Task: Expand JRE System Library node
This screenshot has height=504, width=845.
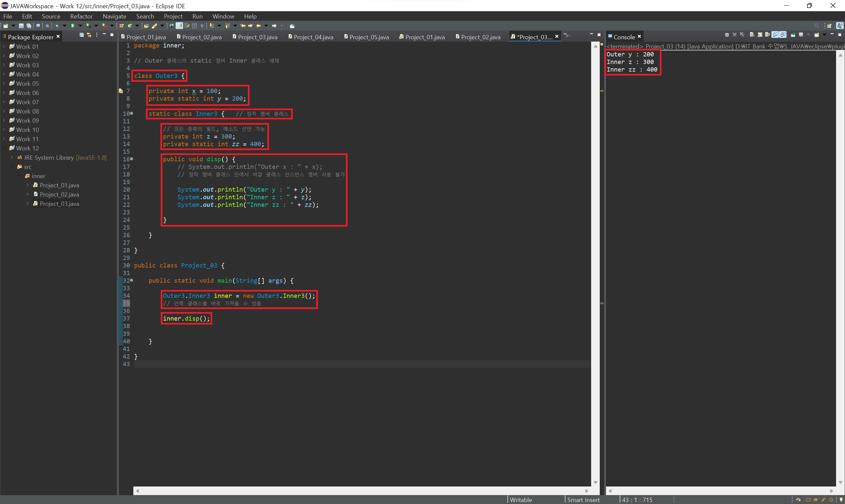Action: pos(12,157)
